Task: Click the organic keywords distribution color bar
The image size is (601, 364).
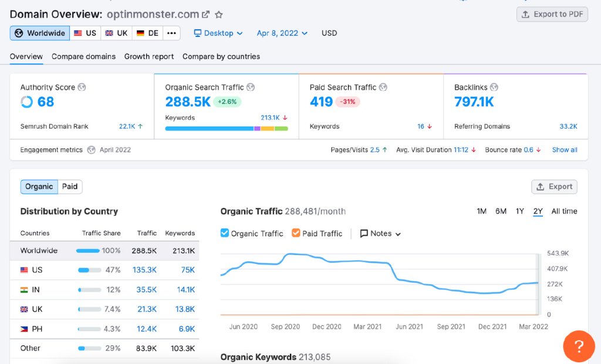Action: pos(227,128)
